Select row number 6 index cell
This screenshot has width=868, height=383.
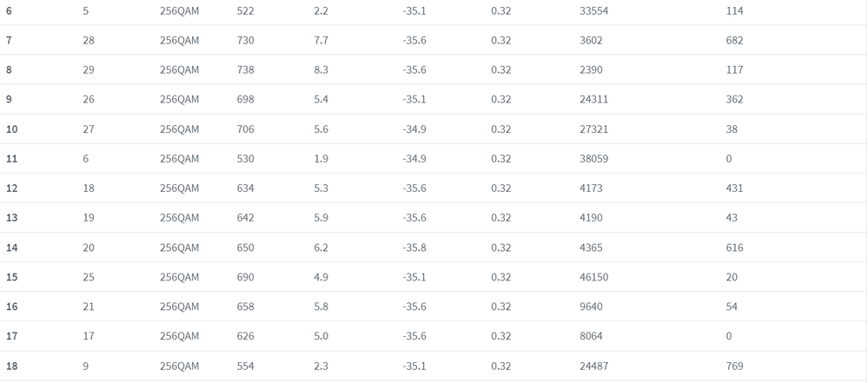pos(9,10)
